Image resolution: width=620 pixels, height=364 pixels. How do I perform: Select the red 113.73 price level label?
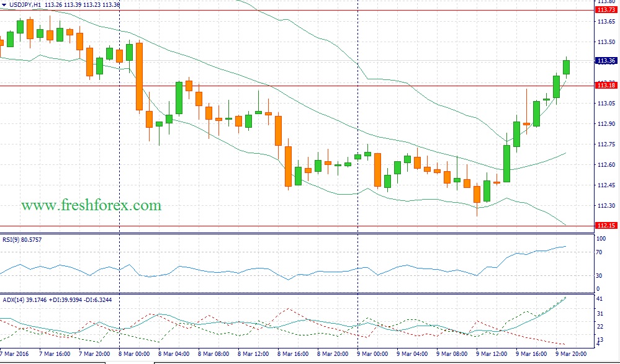605,10
